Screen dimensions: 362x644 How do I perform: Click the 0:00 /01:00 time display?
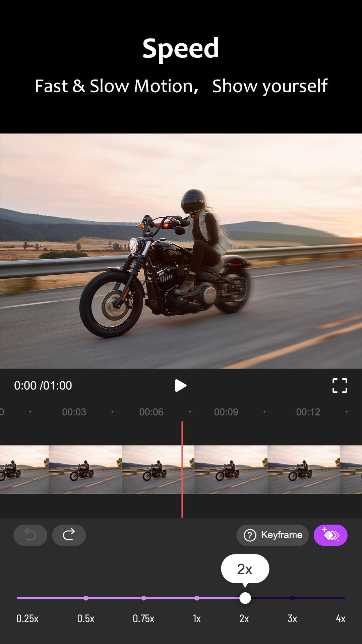click(43, 386)
